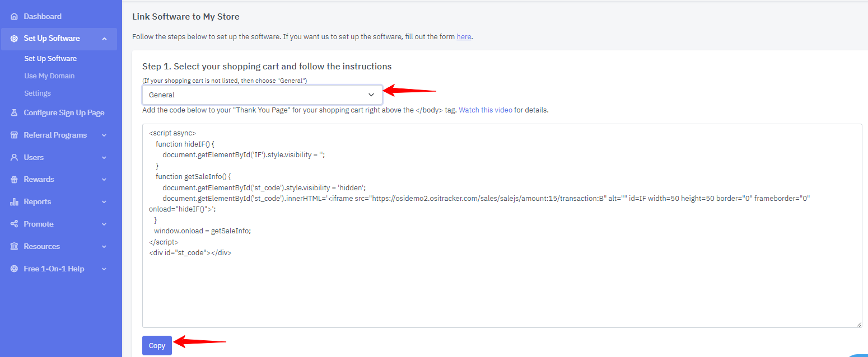Expand the Rewards menu chevron

[104, 180]
